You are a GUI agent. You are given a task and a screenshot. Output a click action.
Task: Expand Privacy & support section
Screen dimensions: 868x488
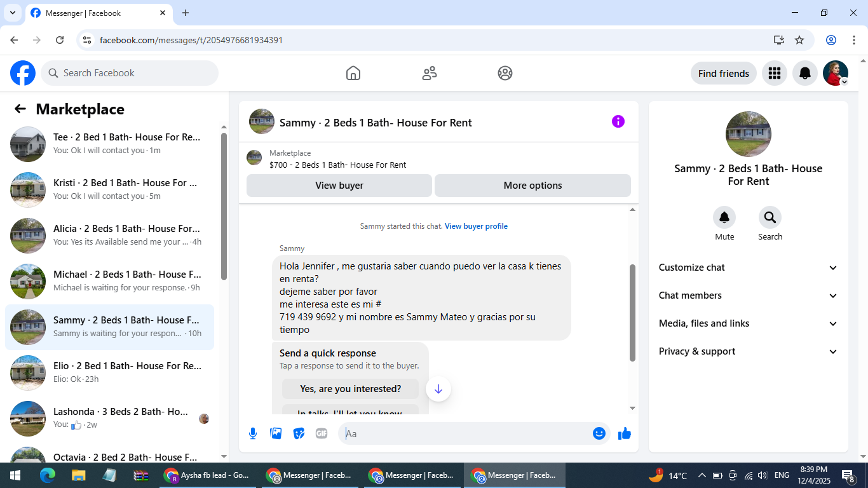[749, 351]
